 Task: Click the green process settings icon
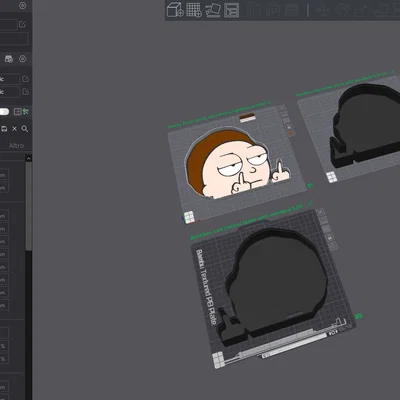pos(26,112)
